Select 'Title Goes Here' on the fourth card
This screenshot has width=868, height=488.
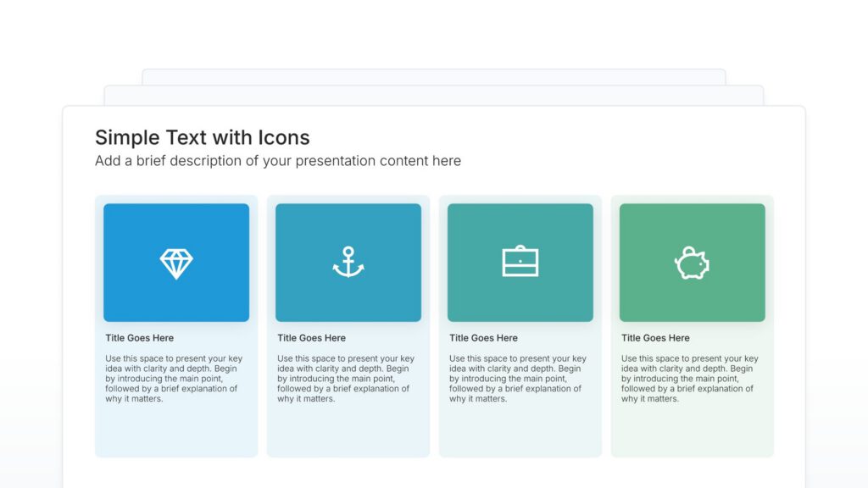click(x=654, y=337)
